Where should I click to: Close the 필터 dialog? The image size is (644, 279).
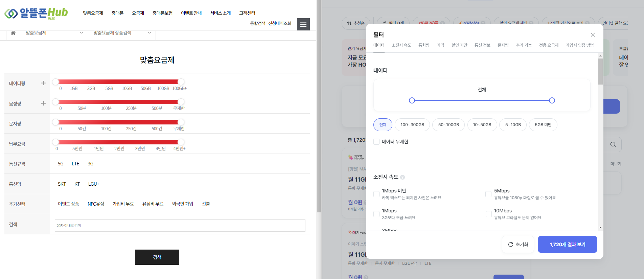coord(593,35)
